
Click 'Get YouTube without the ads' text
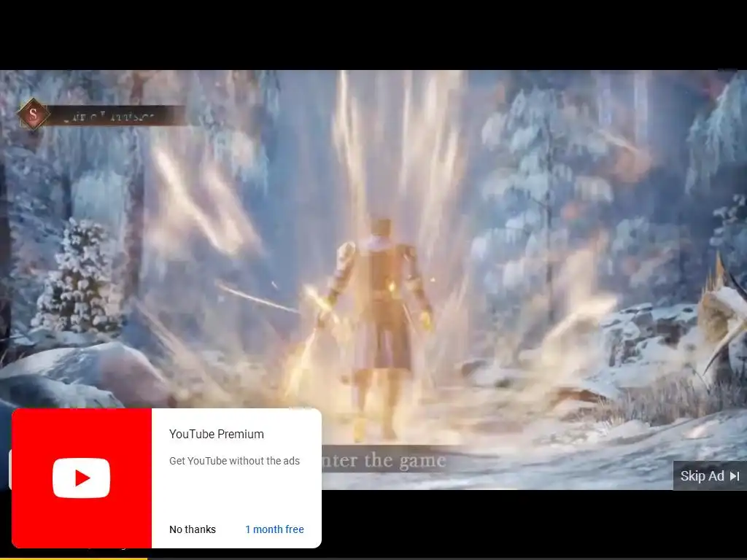click(x=234, y=461)
